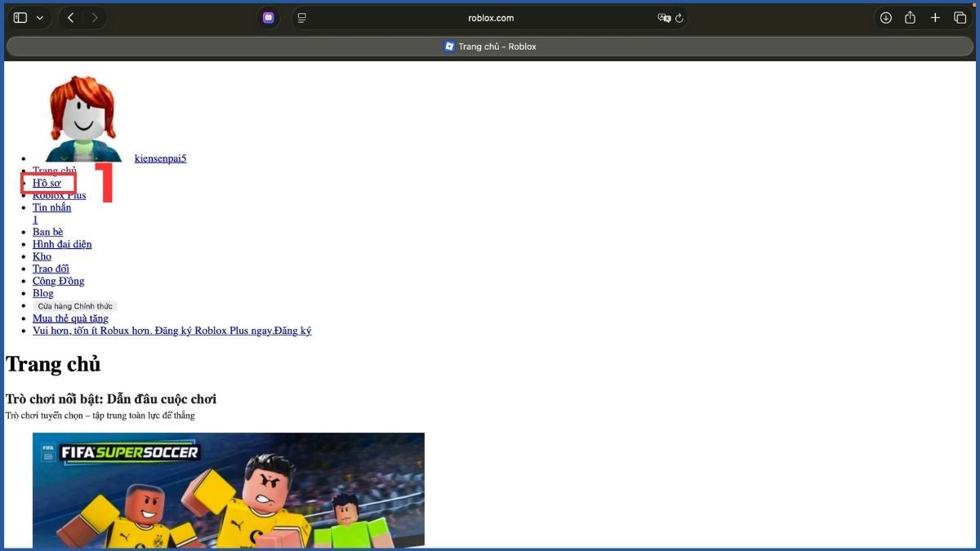Open the Mua thẻ quà tặng link
Screen dimensions: 980x551
click(70, 318)
